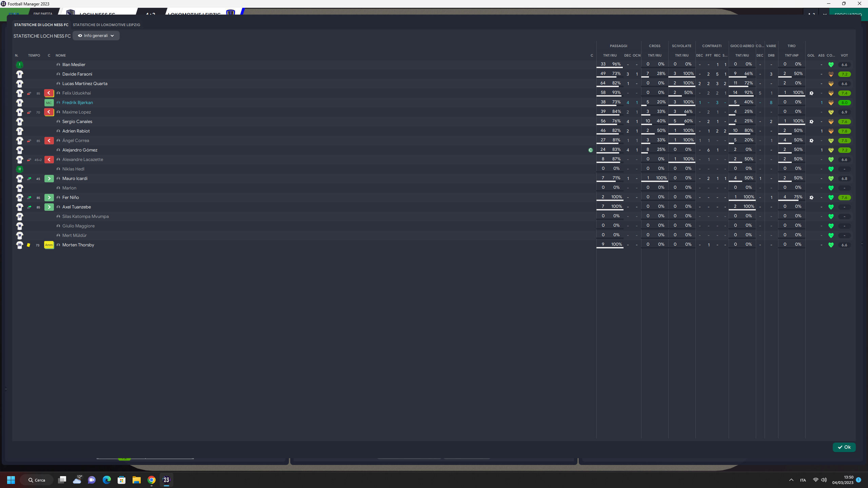Click the substituted-off arrow badge for Felix Uduokhai
Image resolution: width=868 pixels, height=488 pixels.
point(49,93)
